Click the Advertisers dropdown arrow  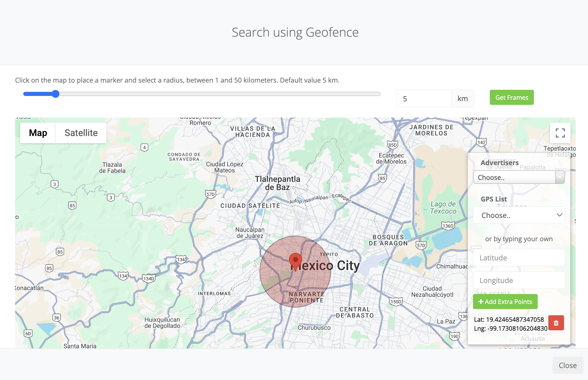click(560, 177)
